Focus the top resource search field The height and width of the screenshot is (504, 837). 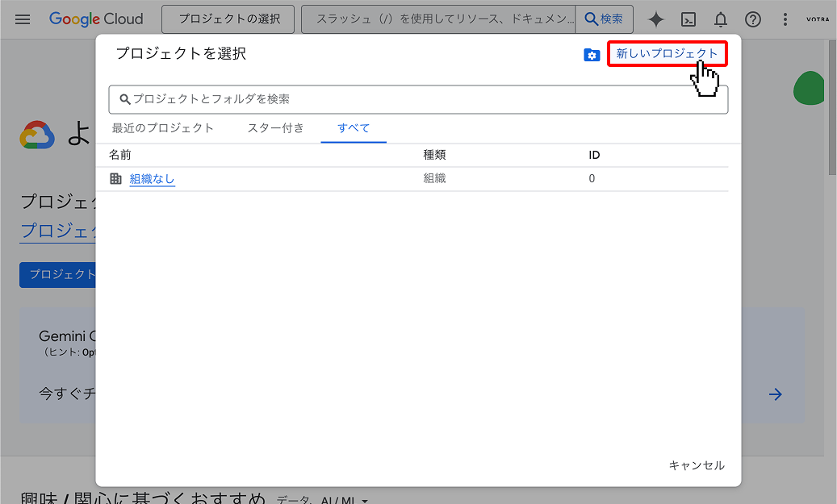pos(439,19)
